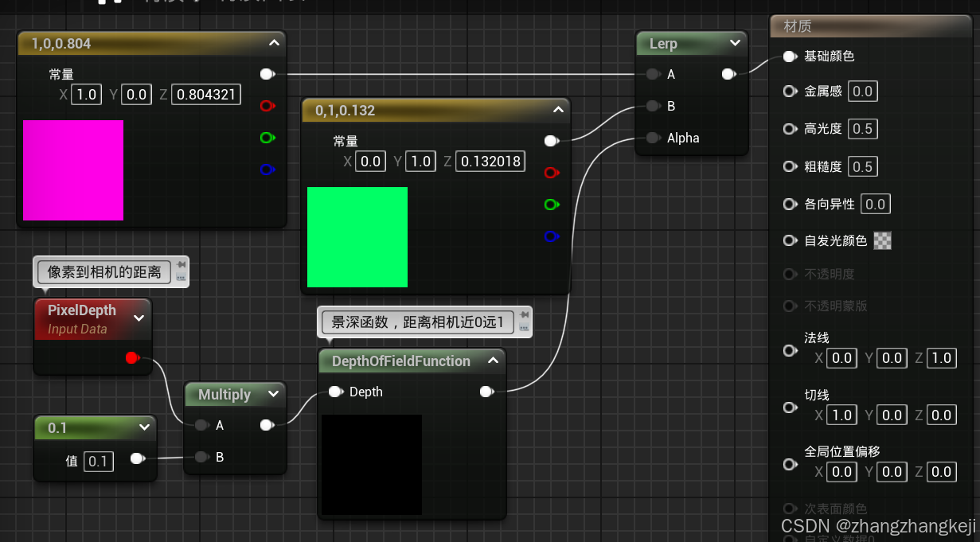Select the green color preview swatch
The height and width of the screenshot is (542, 980).
(357, 237)
